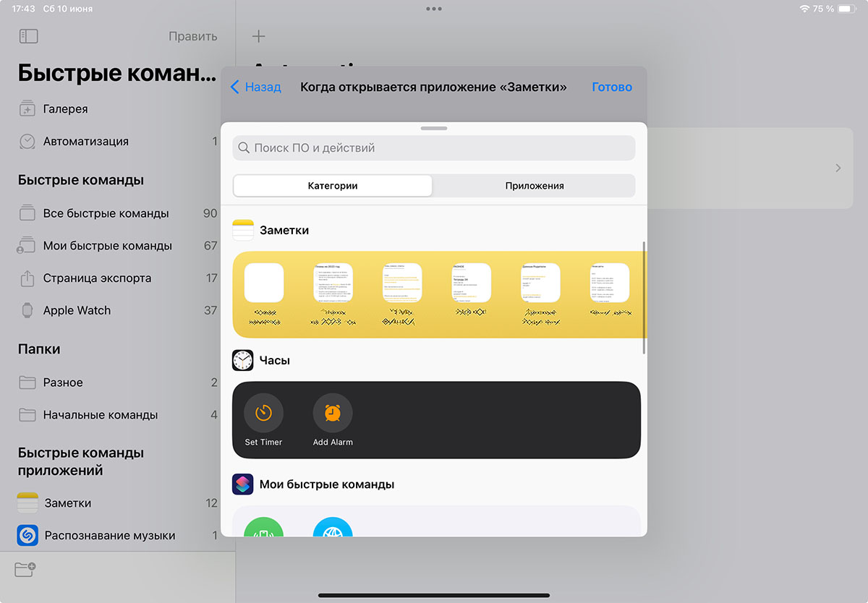Tap Мои быстрые команды Shortcuts icon
Image resolution: width=868 pixels, height=603 pixels.
pos(243,484)
